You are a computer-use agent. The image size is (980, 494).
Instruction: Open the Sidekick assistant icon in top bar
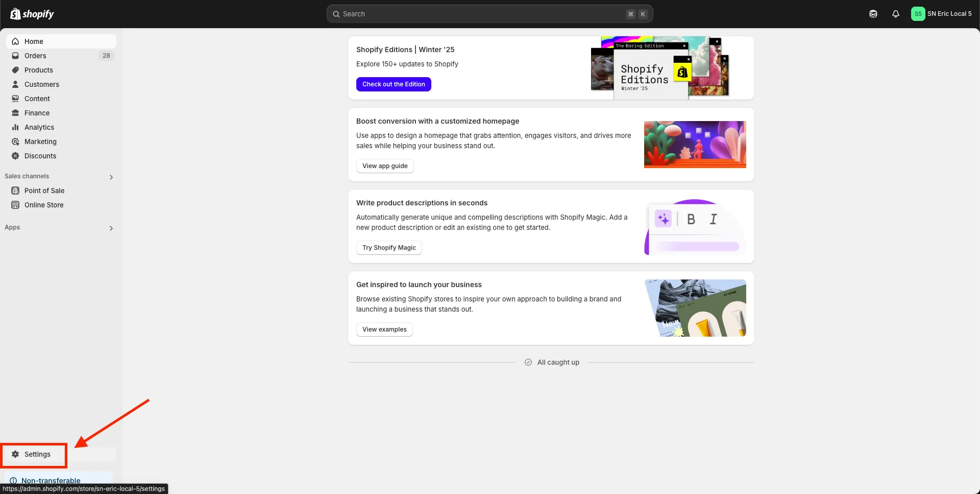[x=873, y=14]
